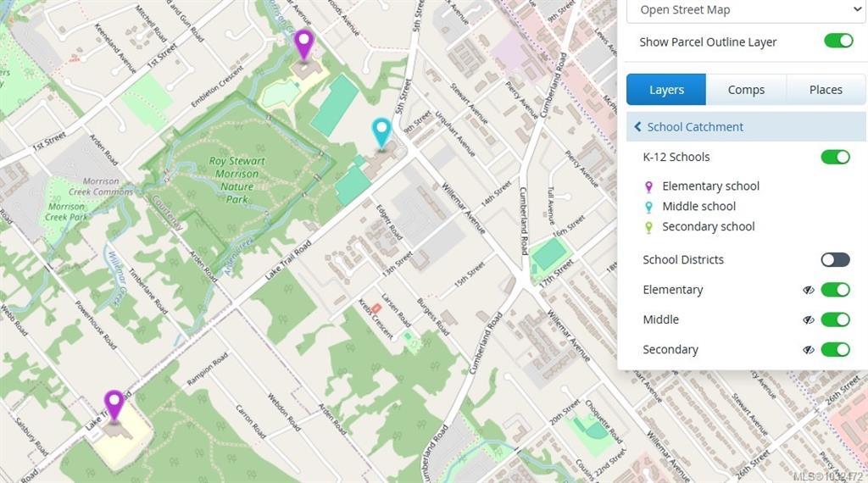This screenshot has height=483, width=868.
Task: Click the eye-slash icon beside Elementary
Action: [809, 290]
